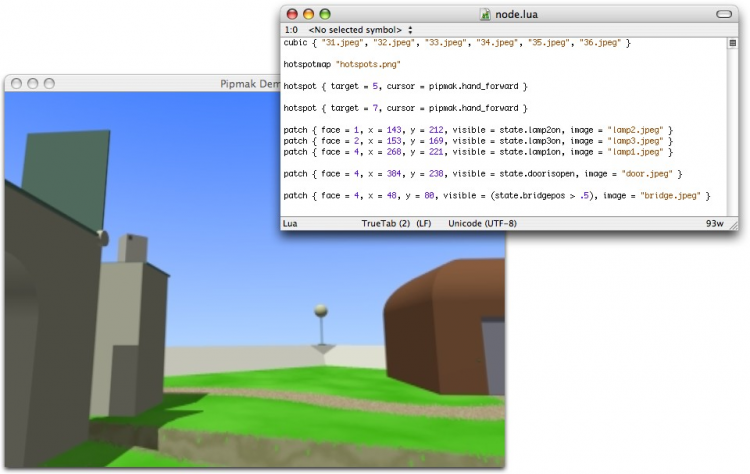750x474 pixels.
Task: Click the patch line with "lamp1.jpeg"
Action: point(478,152)
